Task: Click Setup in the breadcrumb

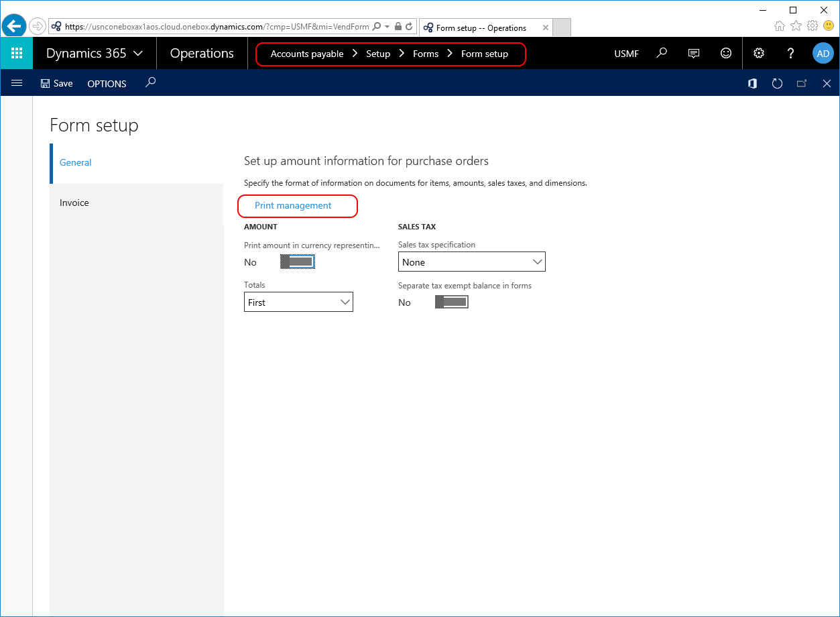Action: (x=378, y=54)
